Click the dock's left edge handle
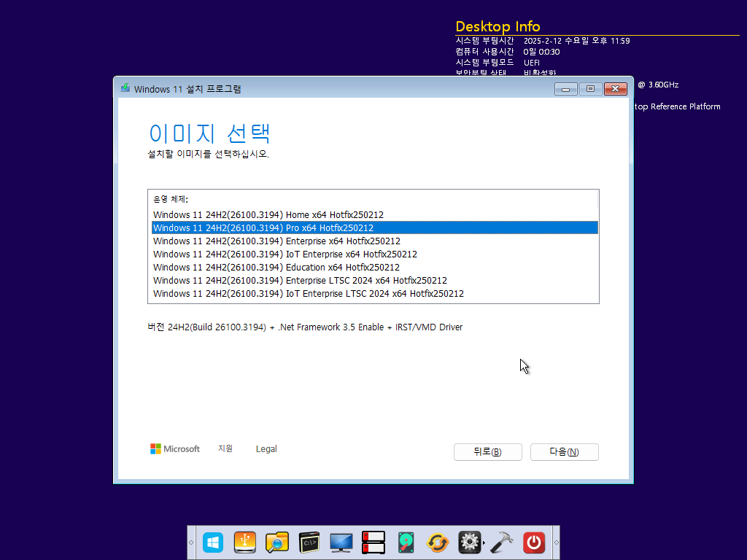Screen dimensions: 747x560 point(191,542)
